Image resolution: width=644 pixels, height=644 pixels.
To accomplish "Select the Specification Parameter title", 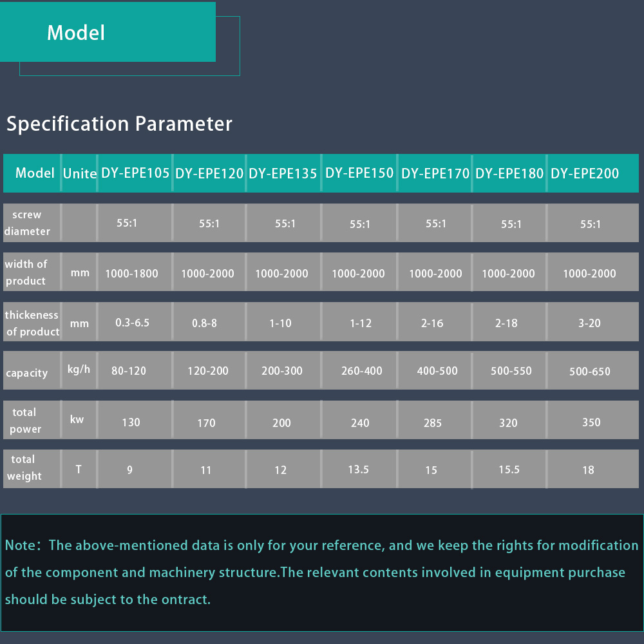I will (119, 124).
